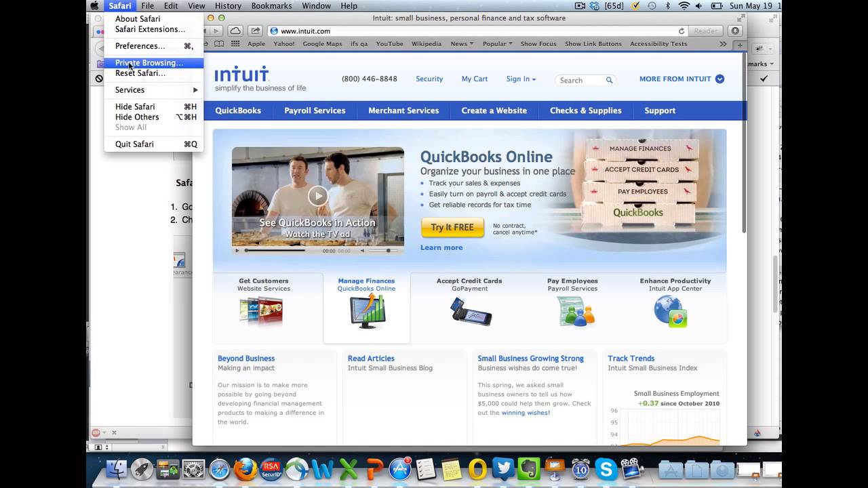Open Safari downloads button
868x488 pixels.
click(736, 30)
